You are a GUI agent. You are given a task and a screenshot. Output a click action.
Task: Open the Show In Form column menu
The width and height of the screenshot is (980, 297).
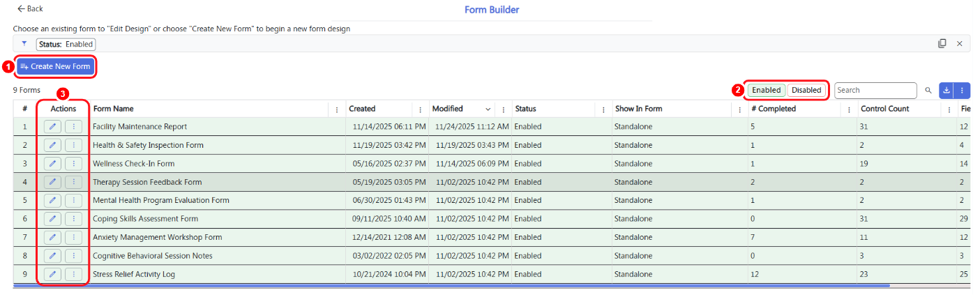pyautogui.click(x=739, y=109)
